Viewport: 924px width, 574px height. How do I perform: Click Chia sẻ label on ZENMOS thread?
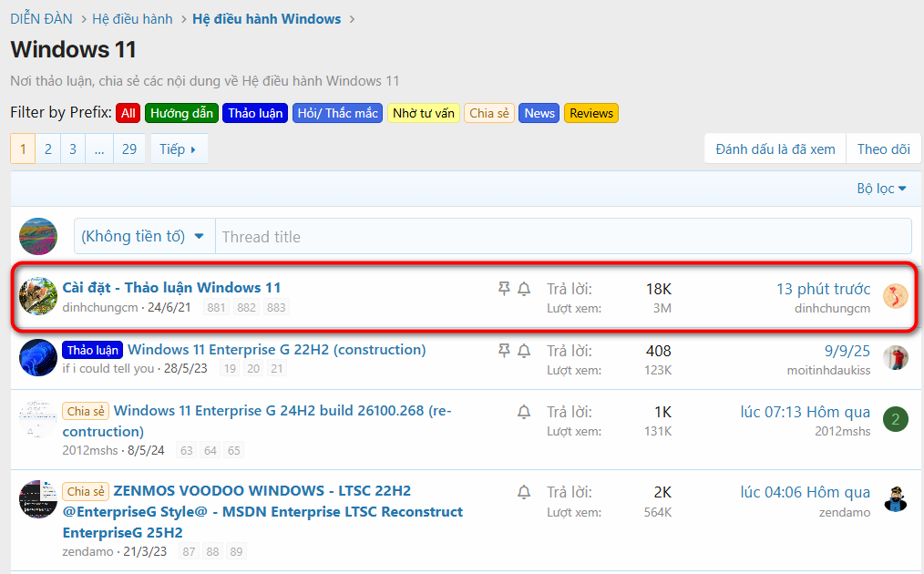click(x=86, y=491)
